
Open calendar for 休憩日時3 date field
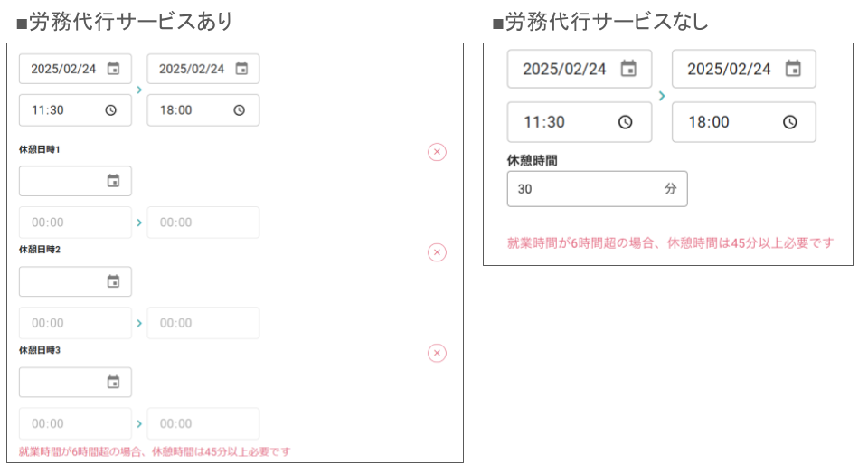click(113, 382)
